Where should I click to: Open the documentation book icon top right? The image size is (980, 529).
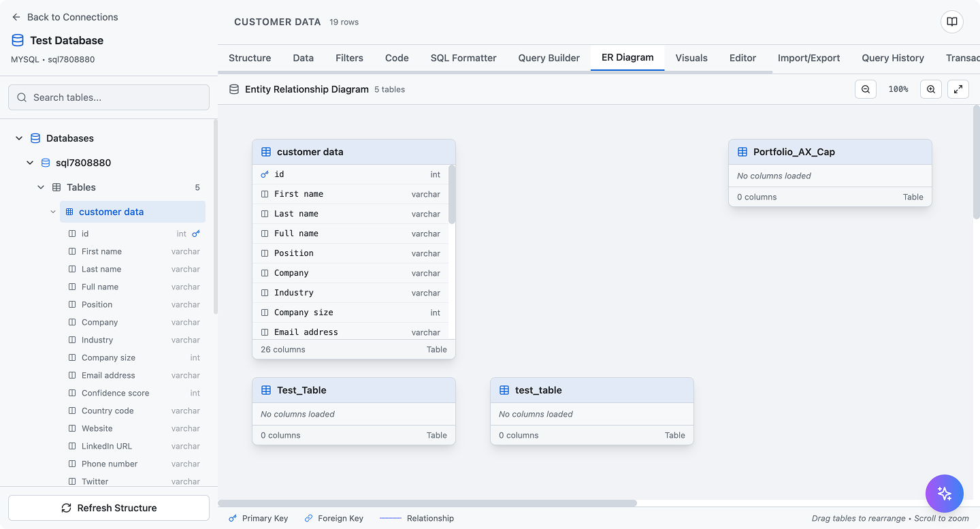pyautogui.click(x=951, y=21)
